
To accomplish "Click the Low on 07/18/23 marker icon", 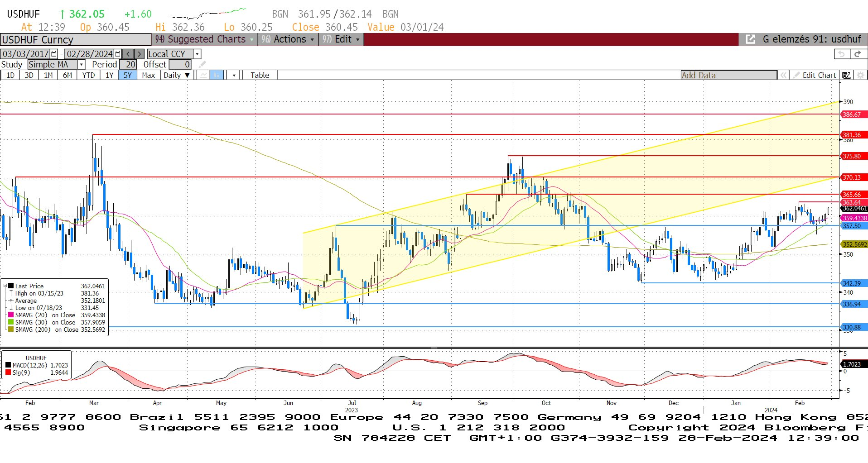I will point(11,308).
